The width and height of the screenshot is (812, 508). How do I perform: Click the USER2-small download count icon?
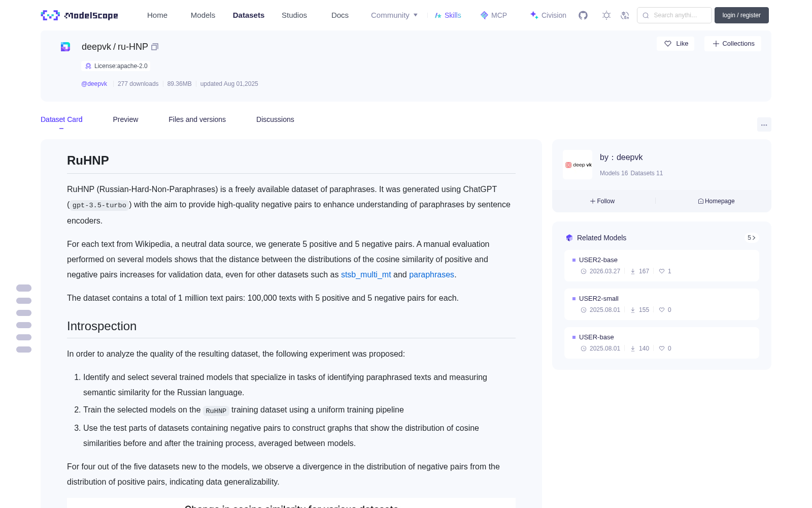point(633,310)
